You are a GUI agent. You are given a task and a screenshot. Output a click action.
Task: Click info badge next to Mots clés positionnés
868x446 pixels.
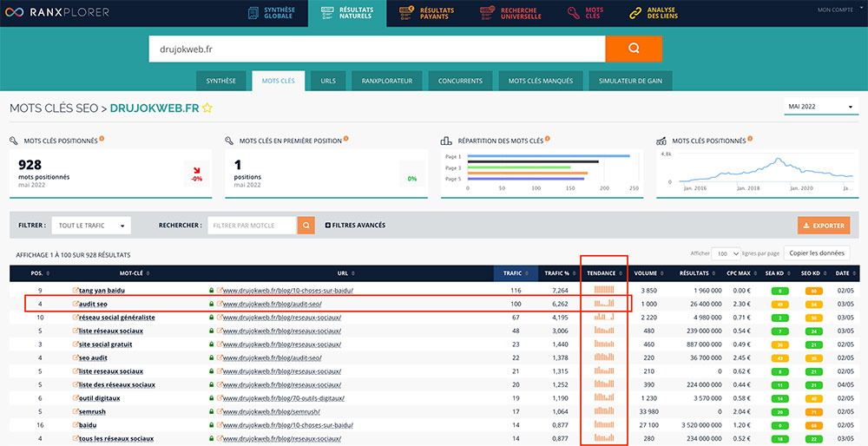102,139
